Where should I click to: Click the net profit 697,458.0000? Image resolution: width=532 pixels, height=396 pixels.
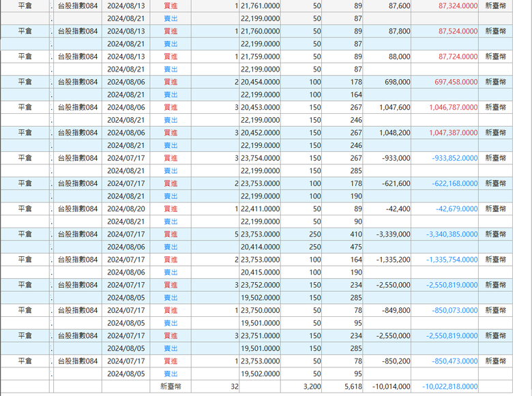456,82
